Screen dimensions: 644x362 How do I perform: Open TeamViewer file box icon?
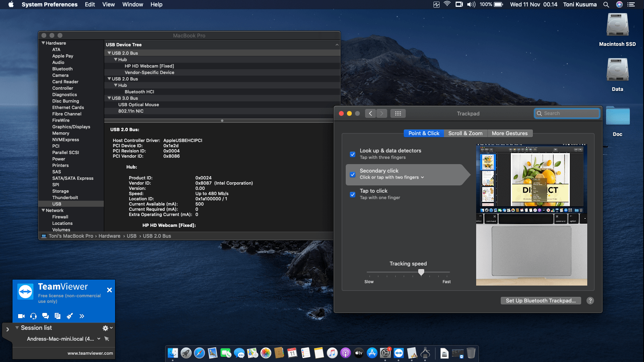click(x=58, y=316)
